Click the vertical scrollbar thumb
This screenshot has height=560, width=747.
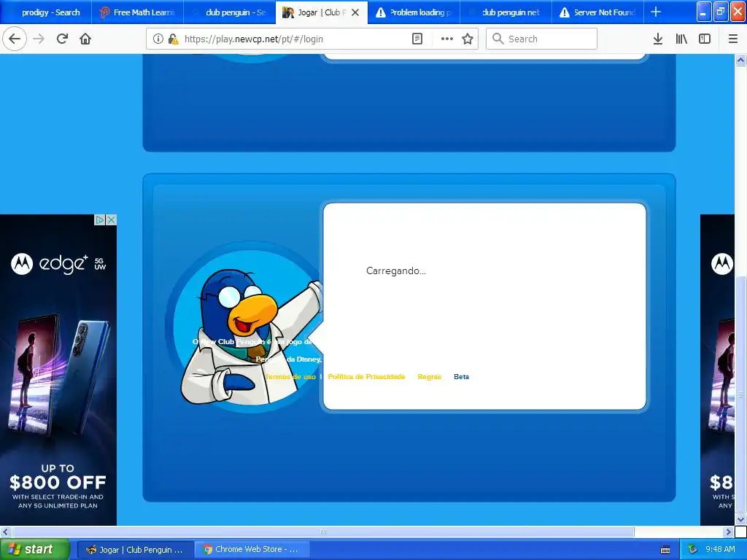click(x=740, y=394)
